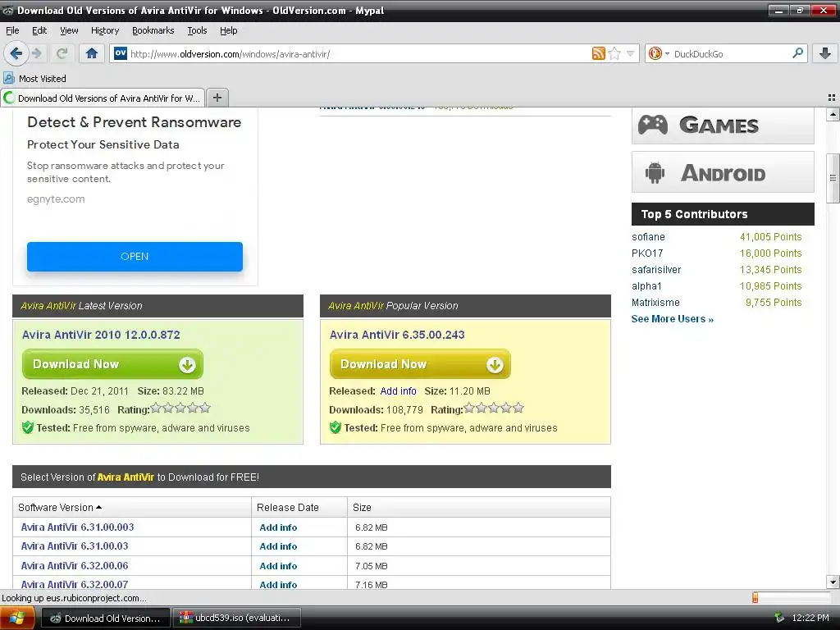Rate the latest version with first star
Image resolution: width=840 pixels, height=630 pixels.
click(156, 409)
